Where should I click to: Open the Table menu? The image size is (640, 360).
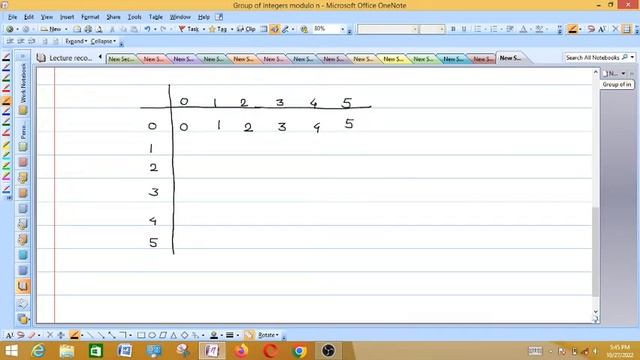point(156,17)
